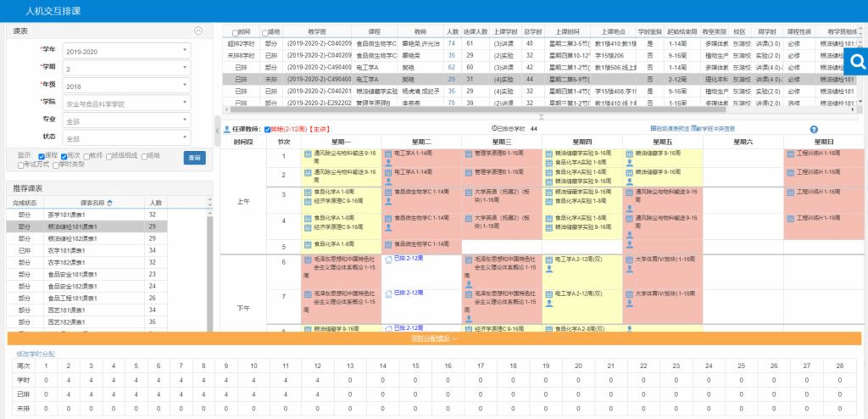Viewport: 868px width, 419px height.
Task: Click calendar icon of 管理学原理B, Wednesday period 1
Action: (x=469, y=154)
